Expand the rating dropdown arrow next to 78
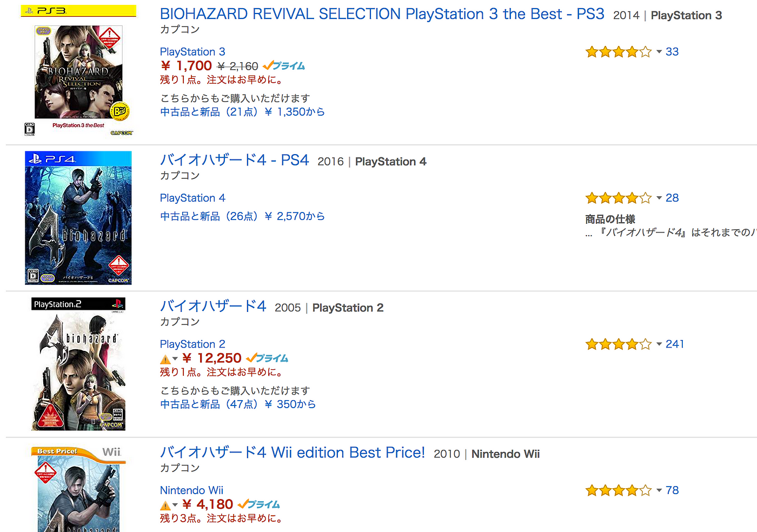The width and height of the screenshot is (757, 532). point(659,490)
